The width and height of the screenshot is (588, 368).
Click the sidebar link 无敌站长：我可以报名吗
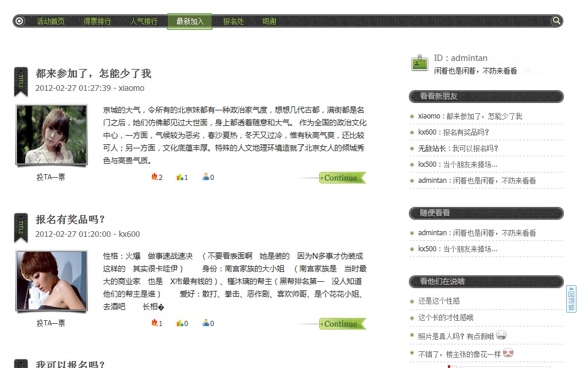tap(454, 148)
